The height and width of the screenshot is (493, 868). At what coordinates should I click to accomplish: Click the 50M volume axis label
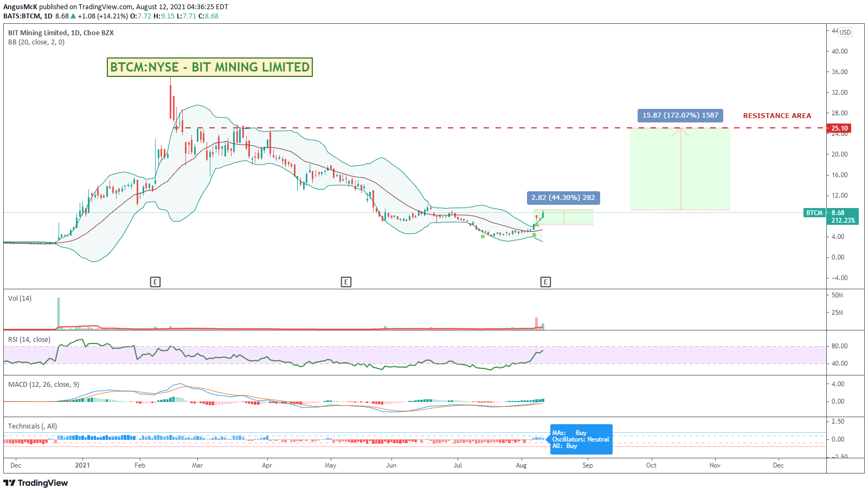tap(837, 295)
